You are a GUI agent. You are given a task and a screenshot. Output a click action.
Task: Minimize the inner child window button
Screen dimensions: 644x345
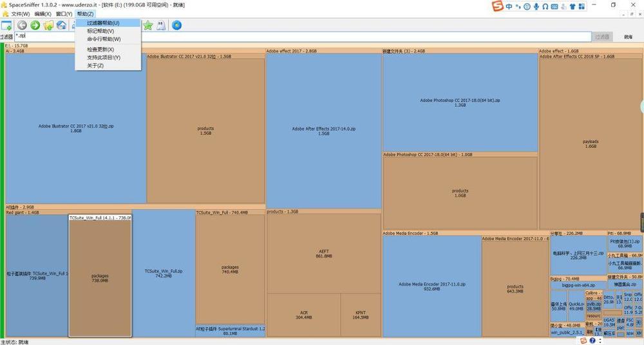coord(625,14)
